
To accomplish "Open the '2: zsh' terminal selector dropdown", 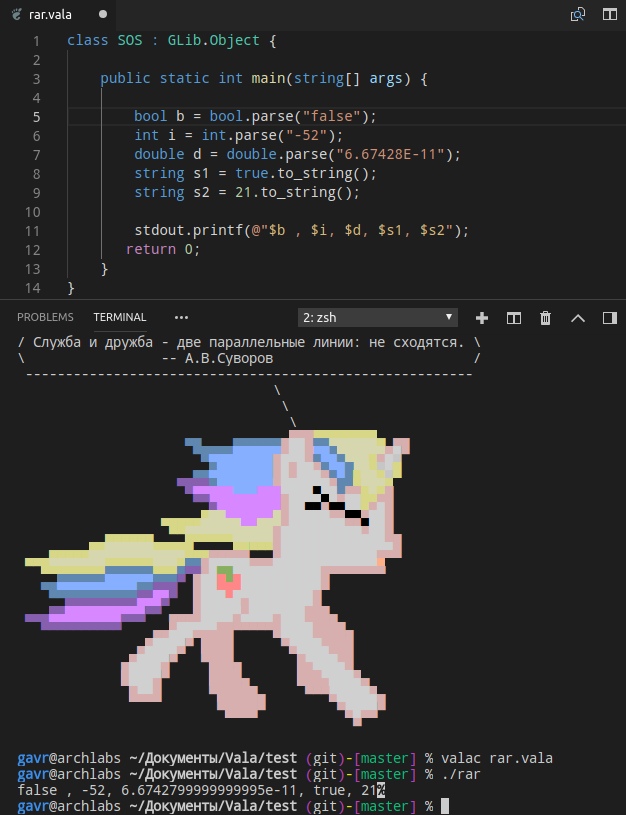I will point(377,318).
